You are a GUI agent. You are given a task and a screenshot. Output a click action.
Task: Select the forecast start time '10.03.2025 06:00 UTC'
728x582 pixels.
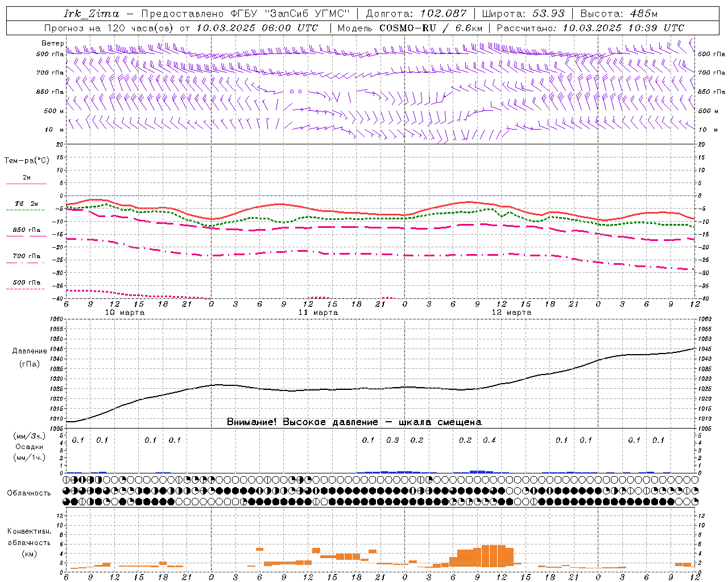pos(257,28)
